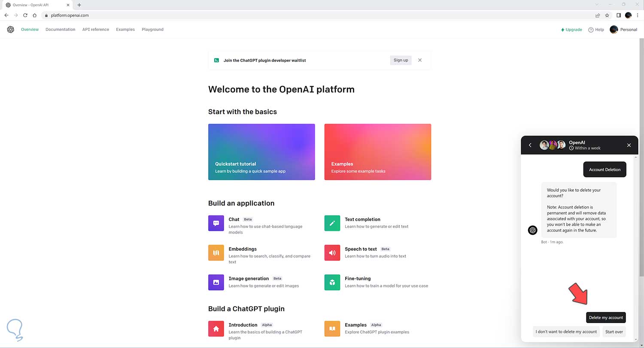Click the Upgrade link
The width and height of the screenshot is (644, 348).
571,30
